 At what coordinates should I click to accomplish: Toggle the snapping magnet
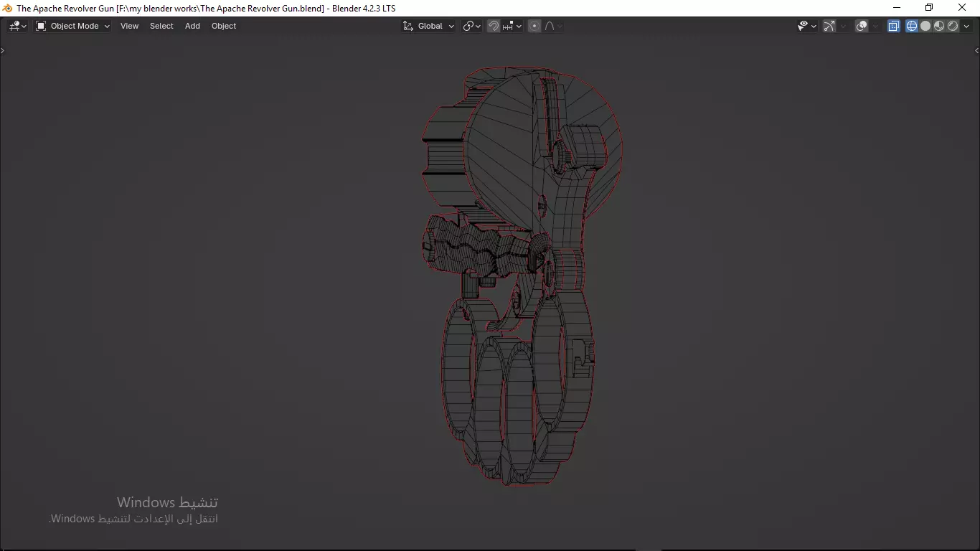494,26
